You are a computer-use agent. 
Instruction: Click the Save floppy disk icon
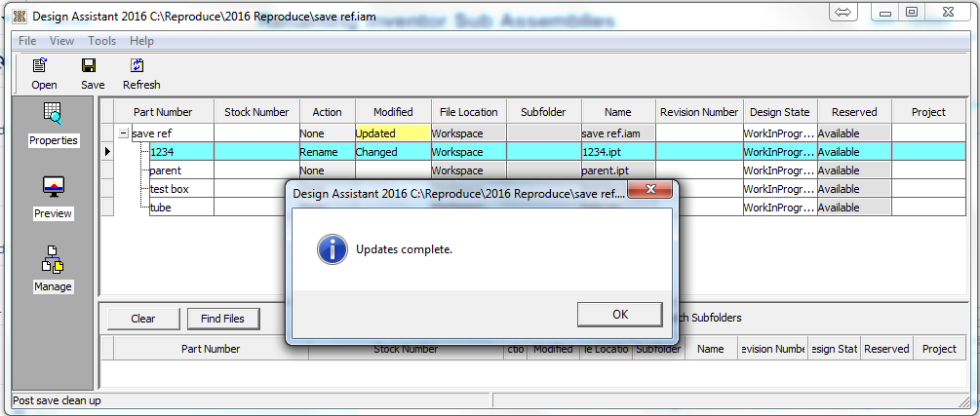(89, 65)
